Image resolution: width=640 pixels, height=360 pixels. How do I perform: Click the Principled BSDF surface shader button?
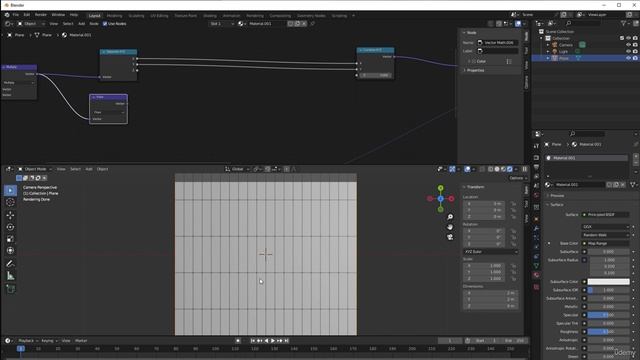[605, 215]
